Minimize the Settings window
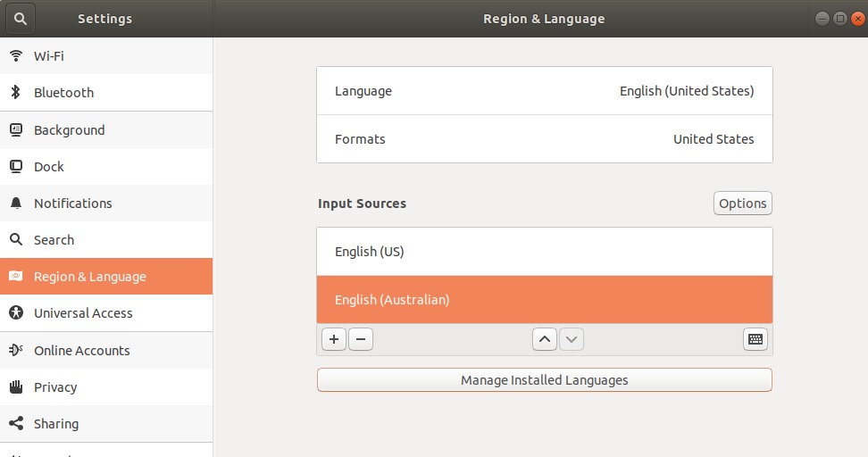868x457 pixels. 822,19
